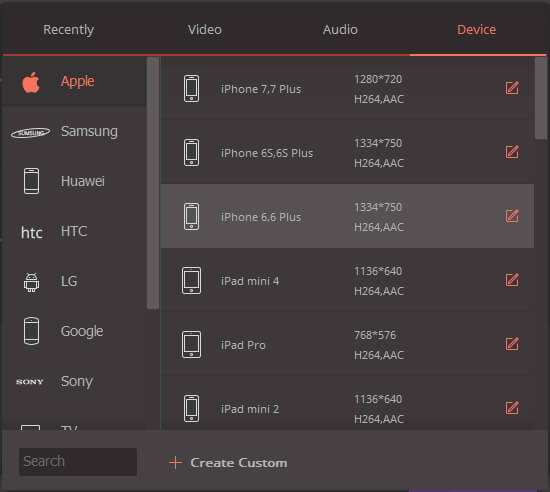
Task: Edit iPad mini 4 preset settings
Action: click(x=512, y=280)
